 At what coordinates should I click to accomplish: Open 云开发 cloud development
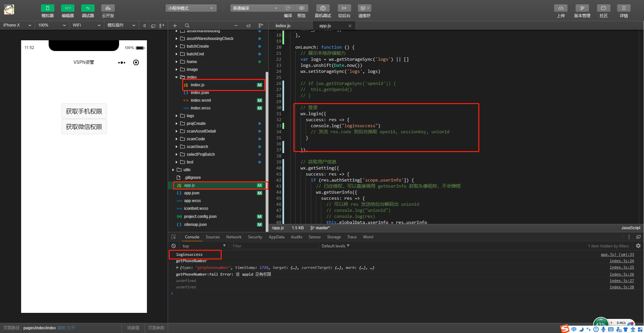(x=108, y=8)
